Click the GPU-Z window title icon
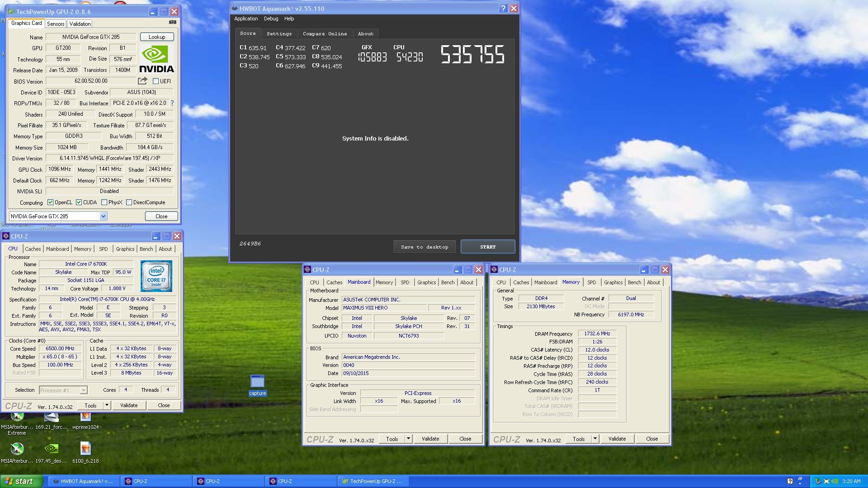 click(x=11, y=12)
